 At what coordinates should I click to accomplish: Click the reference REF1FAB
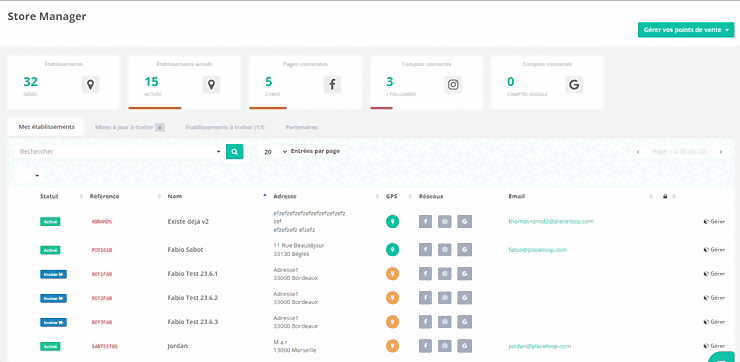(x=101, y=274)
